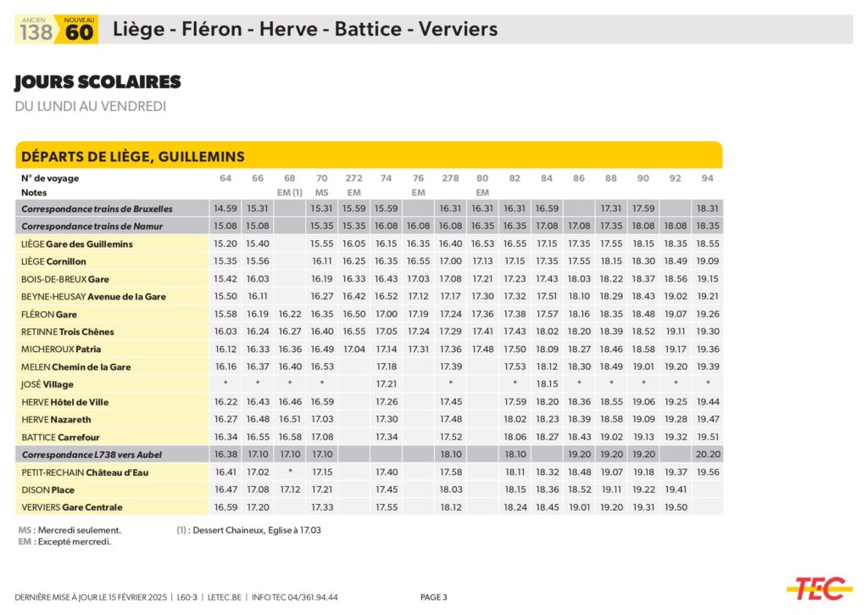Select the Départs de Liège, Guillemins header
Viewport: 868px width, 615px height.
[133, 156]
